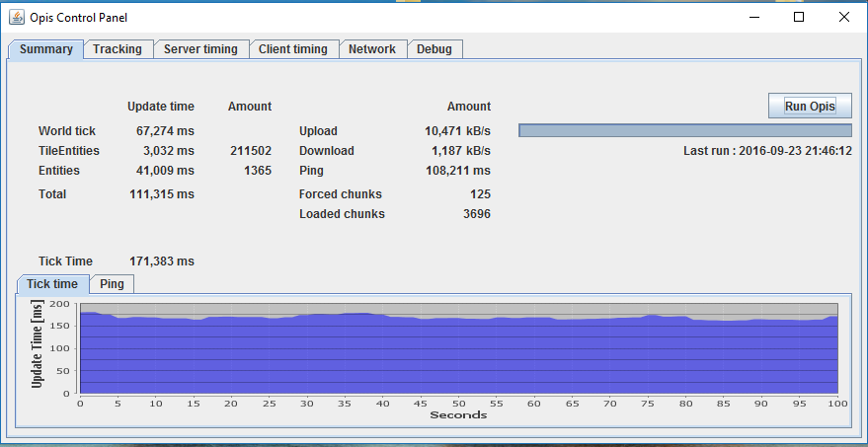Open the Tracking tab
Screen dimensions: 868x447
(118, 49)
